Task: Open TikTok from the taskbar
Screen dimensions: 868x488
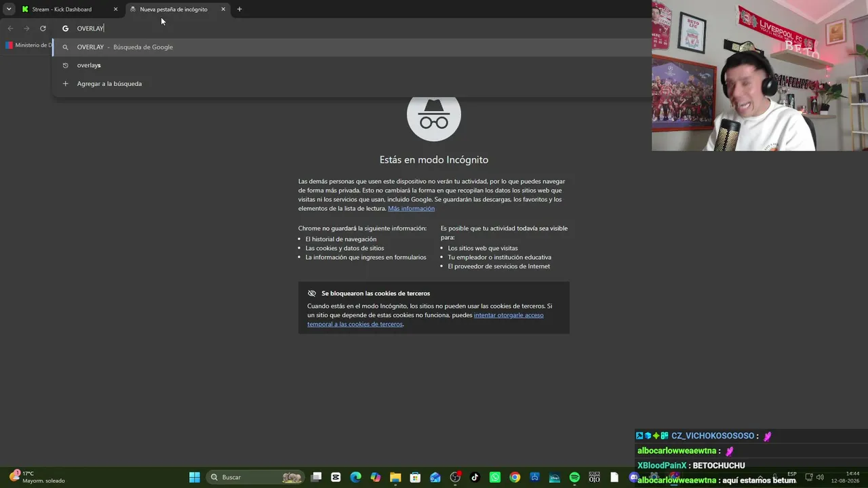Action: [x=475, y=477]
